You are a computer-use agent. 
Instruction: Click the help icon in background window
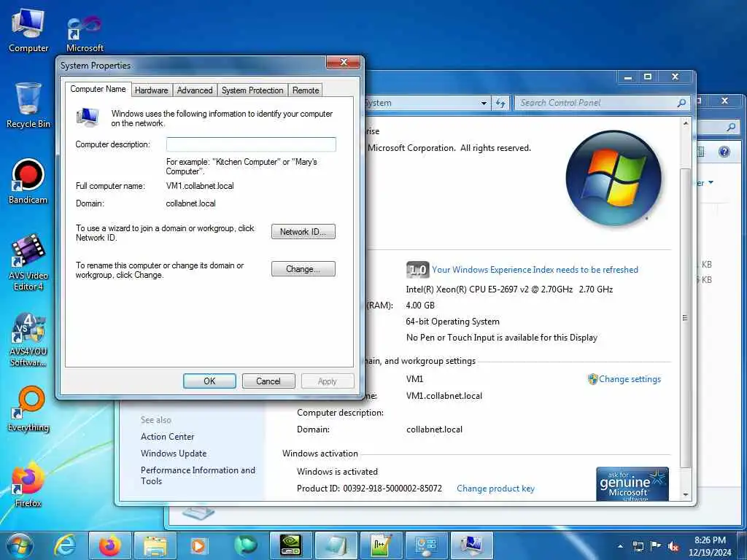pyautogui.click(x=724, y=152)
